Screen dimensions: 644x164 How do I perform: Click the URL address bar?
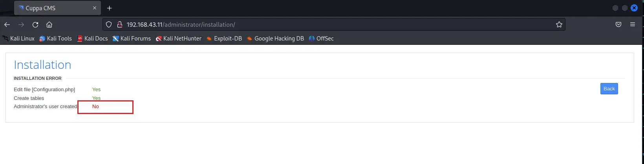(334, 24)
